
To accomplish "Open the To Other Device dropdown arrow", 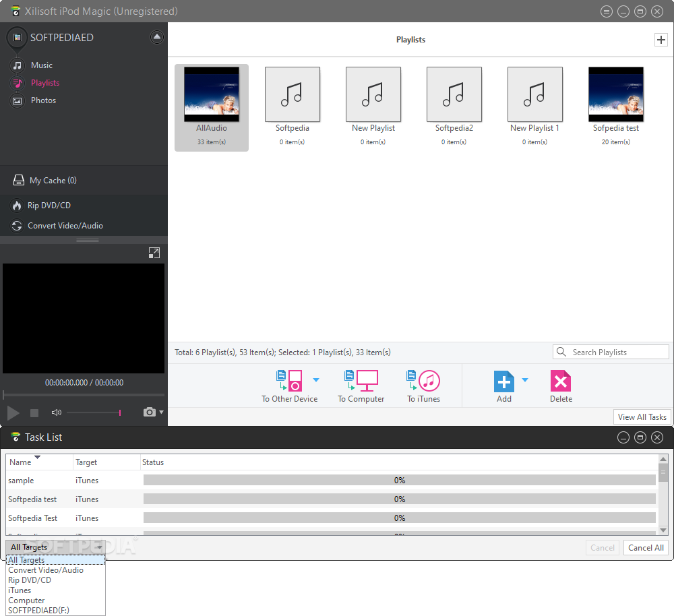I will pos(316,380).
